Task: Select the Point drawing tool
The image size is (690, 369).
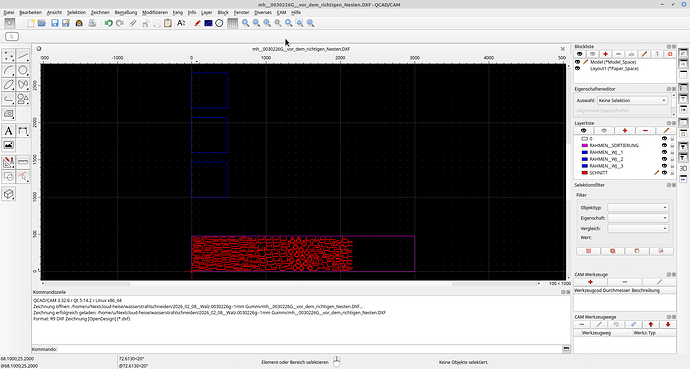Action: [x=8, y=56]
